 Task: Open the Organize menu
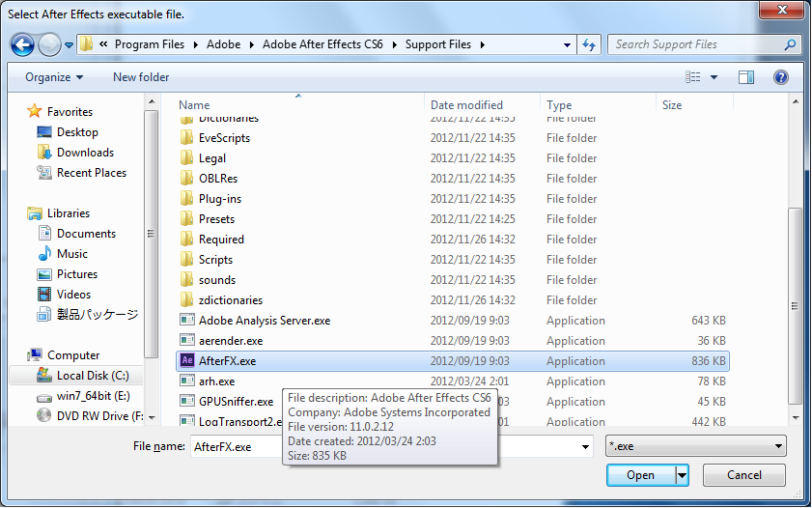(54, 77)
